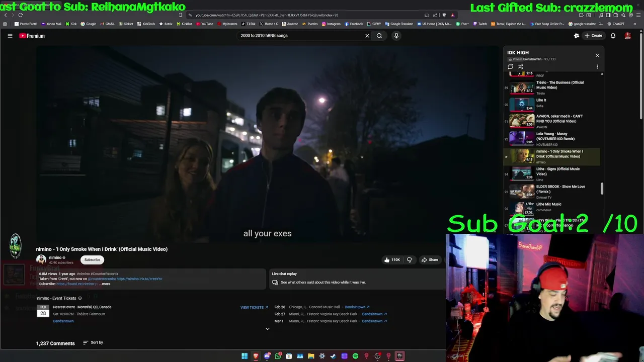
Task: Open Bandsintown link for Montréal event
Action: [x=63, y=321]
